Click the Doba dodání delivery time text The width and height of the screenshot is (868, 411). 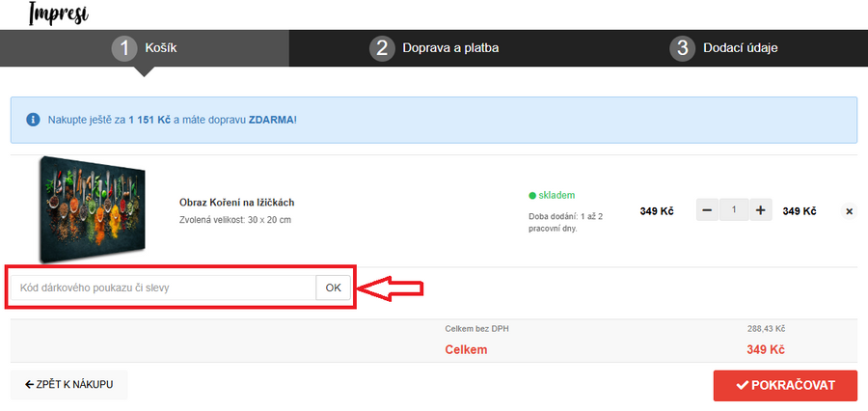(x=566, y=222)
